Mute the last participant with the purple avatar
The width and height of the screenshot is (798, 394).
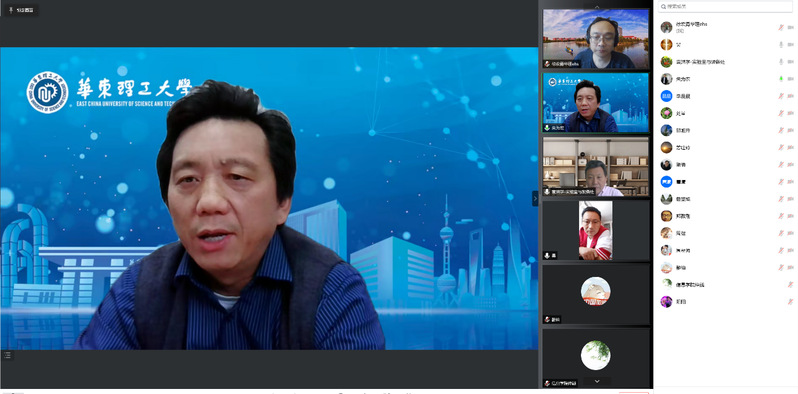(x=790, y=302)
